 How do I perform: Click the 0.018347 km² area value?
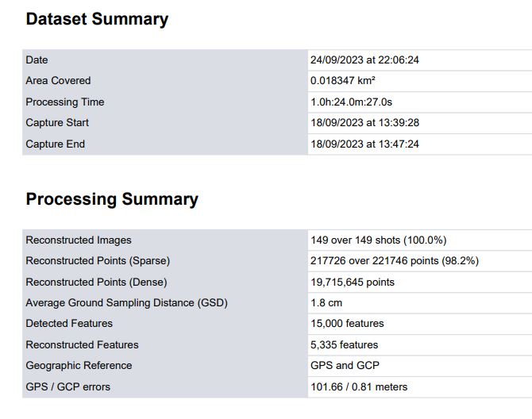[x=343, y=81]
